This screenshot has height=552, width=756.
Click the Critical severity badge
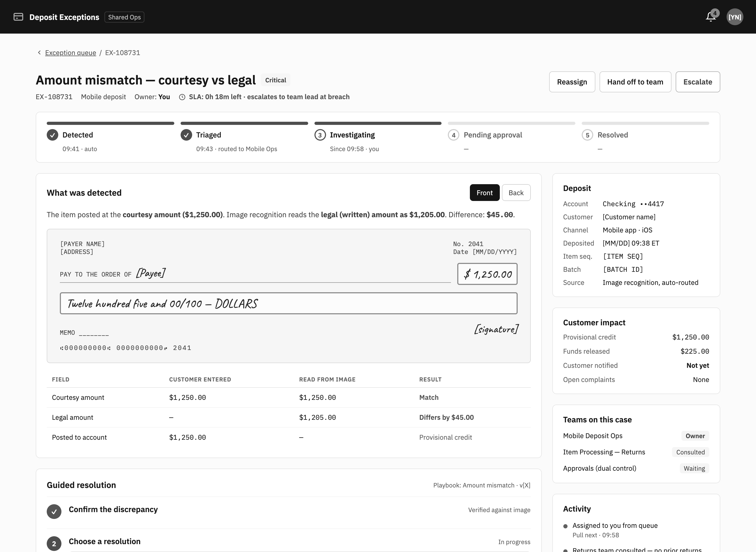276,80
